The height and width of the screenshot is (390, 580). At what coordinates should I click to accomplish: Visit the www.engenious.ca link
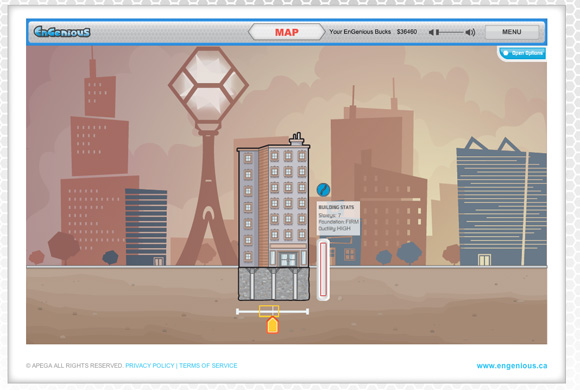click(512, 366)
